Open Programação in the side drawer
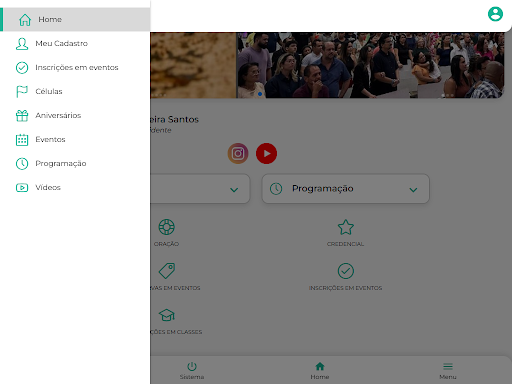This screenshot has height=384, width=512. (x=75, y=163)
